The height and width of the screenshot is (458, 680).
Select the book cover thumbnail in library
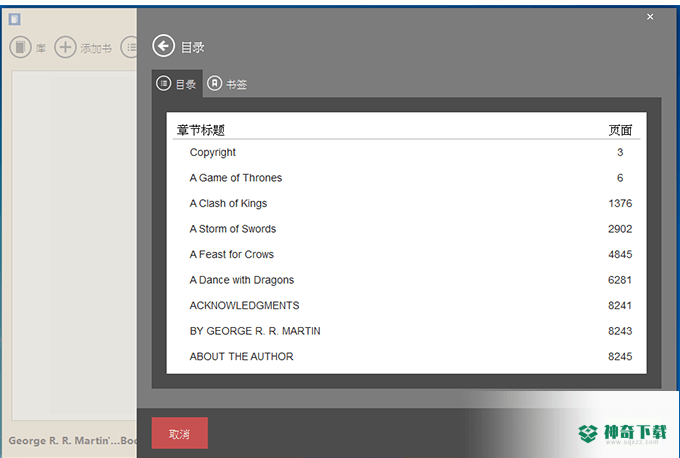74,245
